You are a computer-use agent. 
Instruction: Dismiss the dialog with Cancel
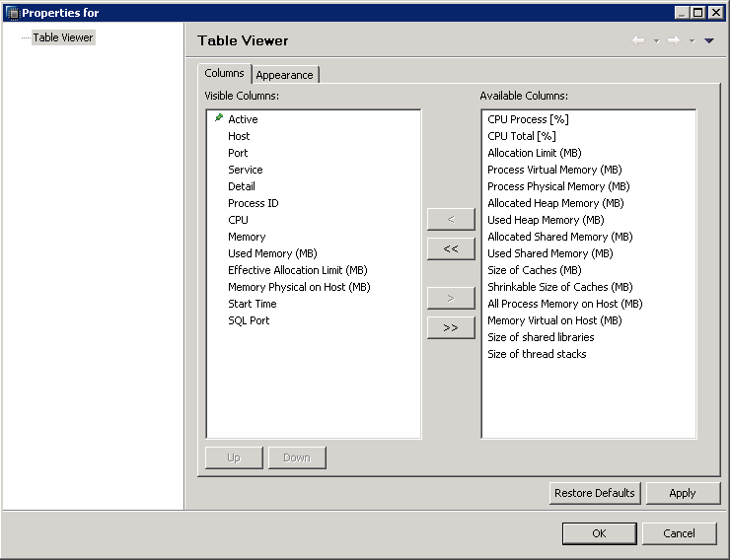tap(679, 533)
